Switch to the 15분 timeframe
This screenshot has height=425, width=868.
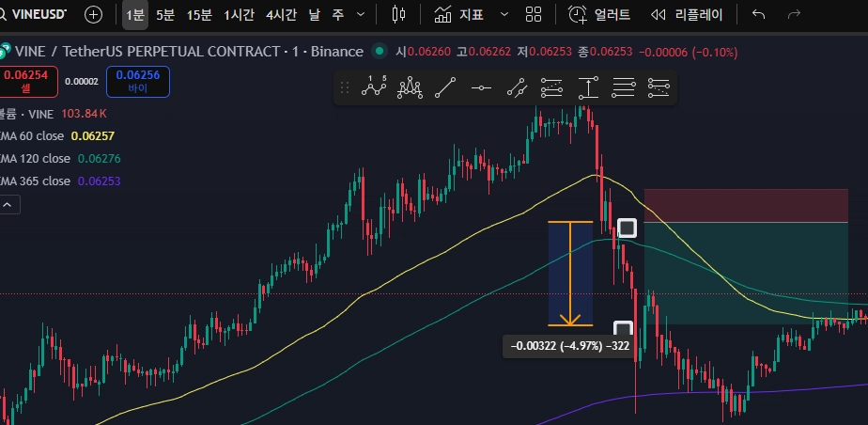point(199,14)
